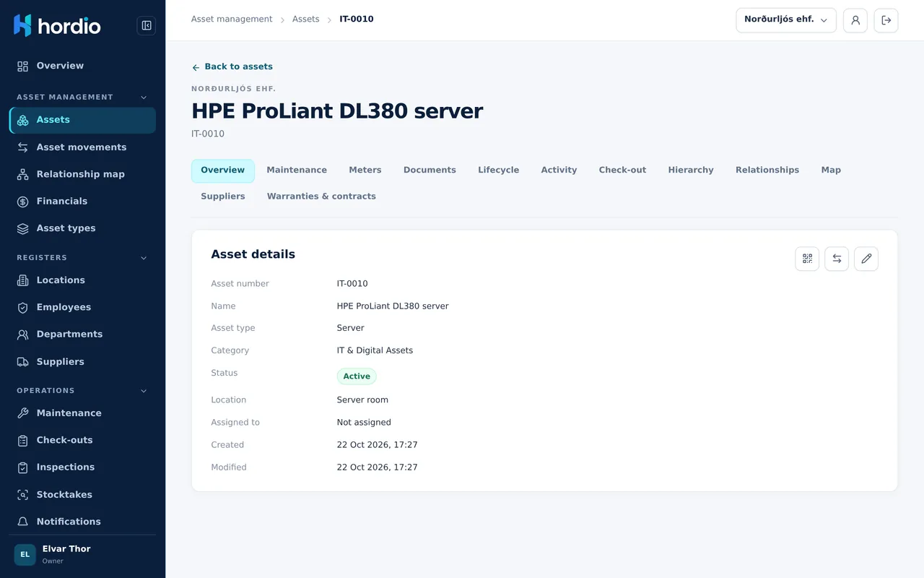This screenshot has height=578, width=924.
Task: Click the hordio logo
Action: [x=57, y=26]
